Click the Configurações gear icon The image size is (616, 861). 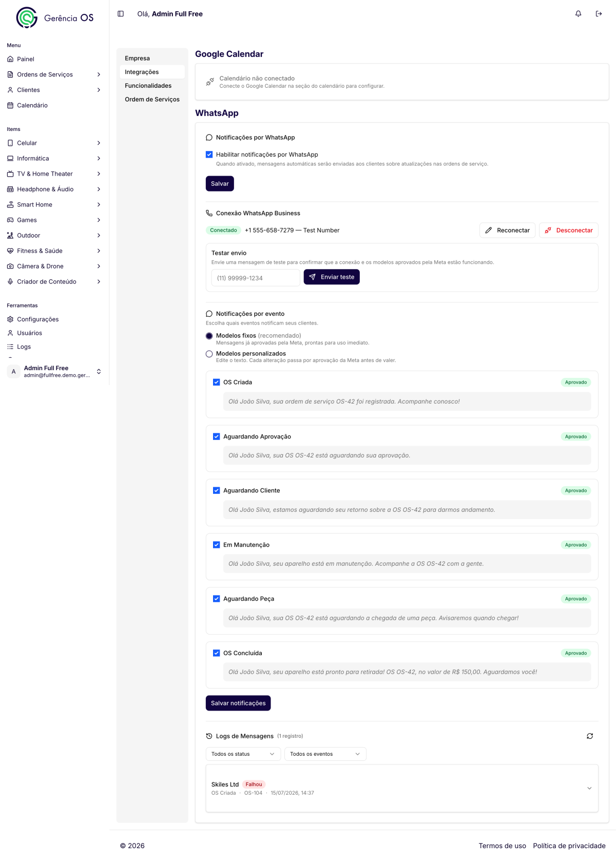coord(10,319)
